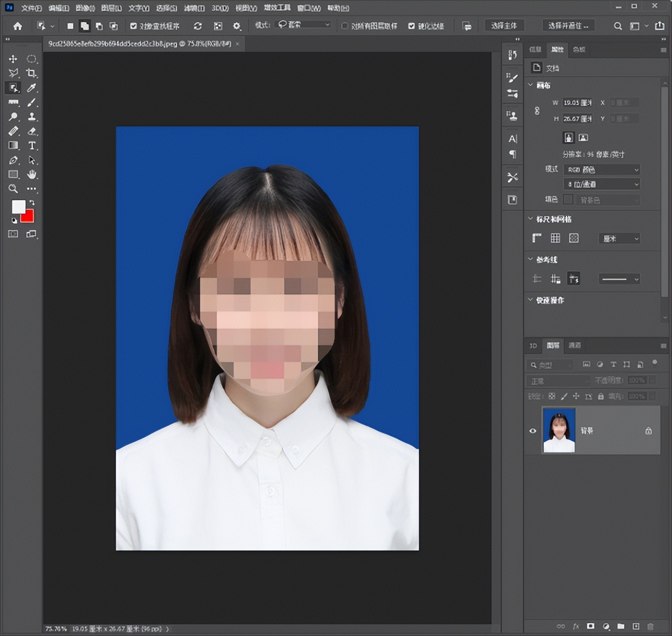Image resolution: width=672 pixels, height=636 pixels.
Task: Click the Home icon in options bar
Action: [17, 26]
